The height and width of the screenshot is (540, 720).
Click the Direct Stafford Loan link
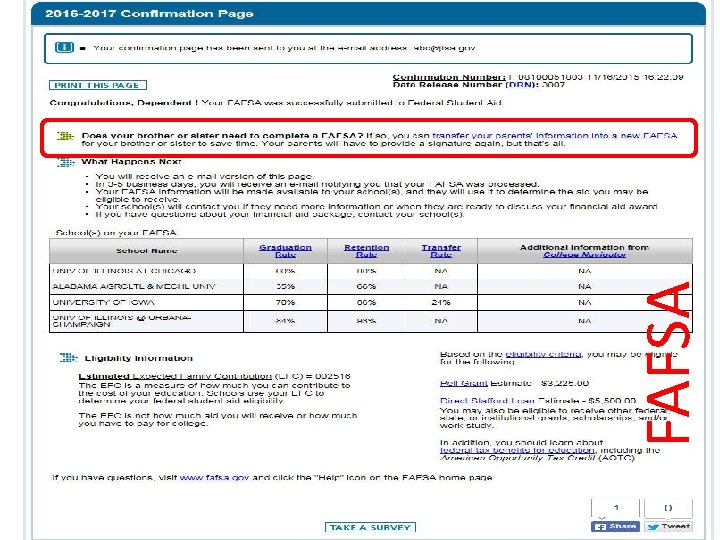click(x=488, y=400)
